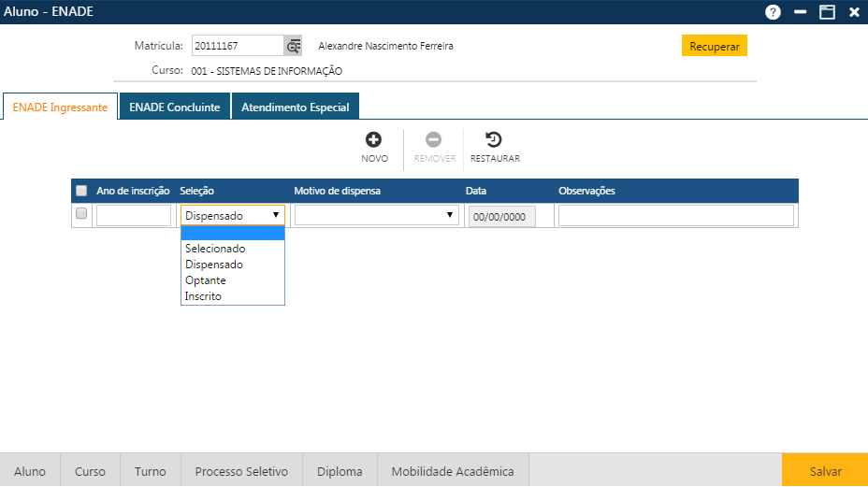Click the Novo plus icon

click(x=373, y=140)
